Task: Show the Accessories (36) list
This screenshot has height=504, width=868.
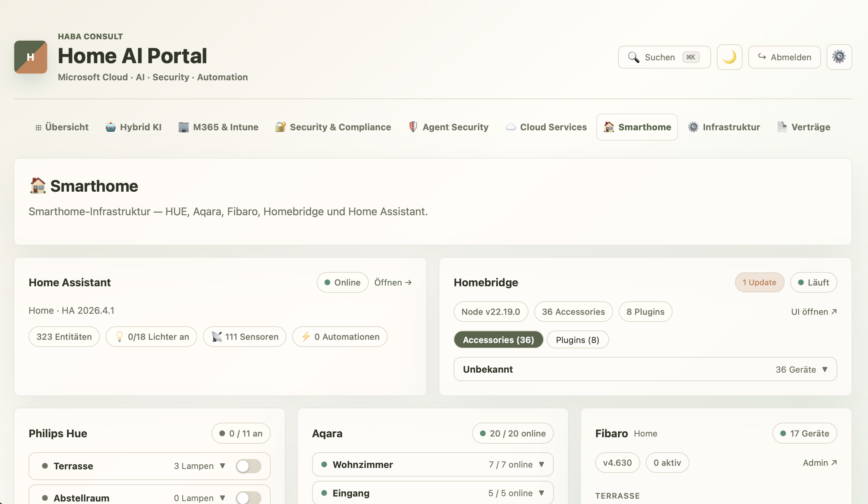Action: [499, 340]
